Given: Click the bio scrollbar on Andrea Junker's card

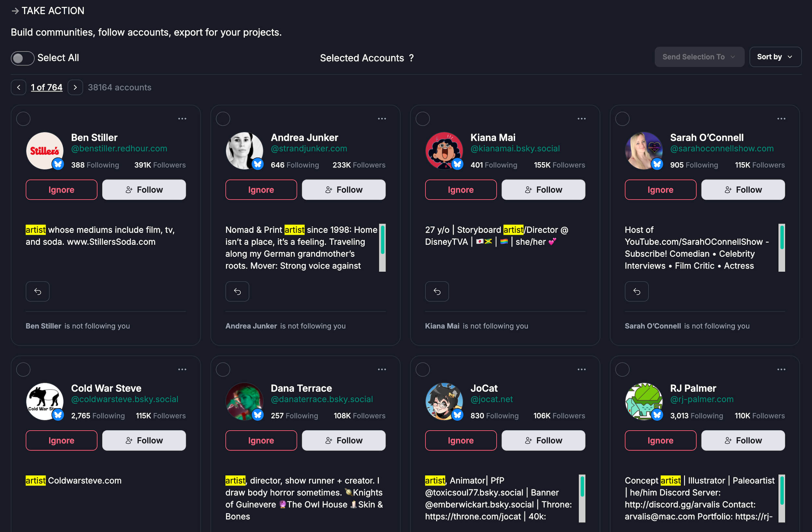Looking at the screenshot, I should 382,248.
